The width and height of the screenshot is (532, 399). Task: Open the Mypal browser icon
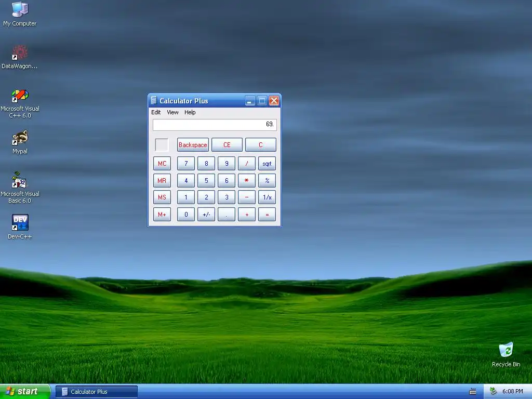[20, 142]
